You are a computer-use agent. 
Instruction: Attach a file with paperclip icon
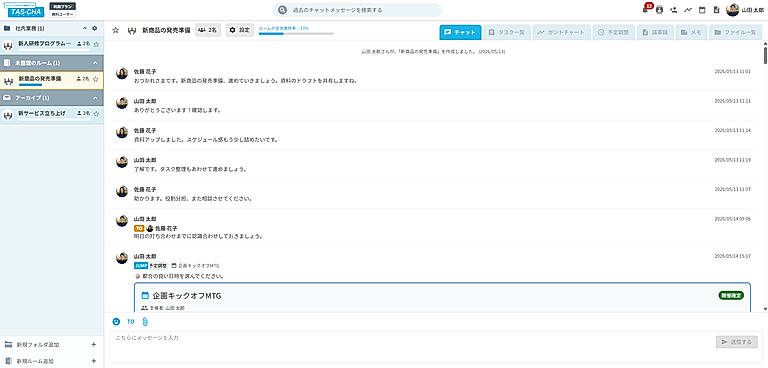click(145, 322)
